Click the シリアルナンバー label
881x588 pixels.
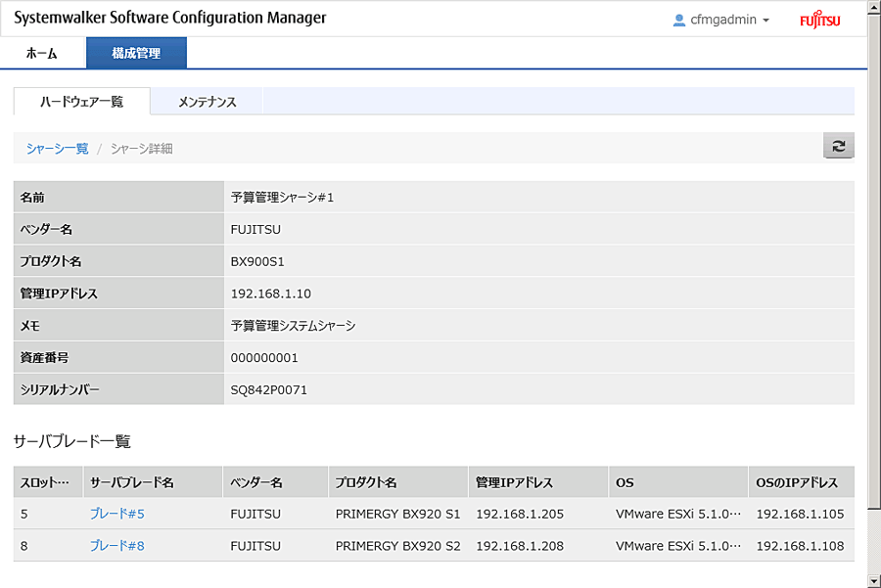[x=60, y=389]
